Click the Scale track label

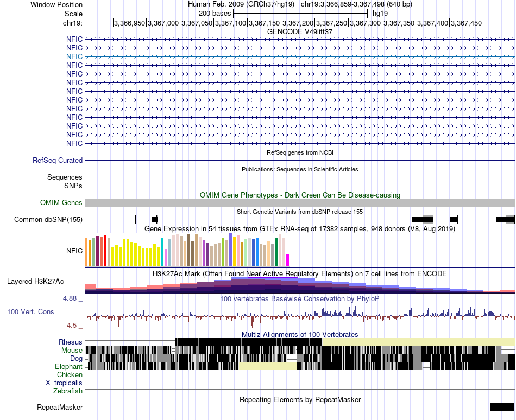click(73, 14)
